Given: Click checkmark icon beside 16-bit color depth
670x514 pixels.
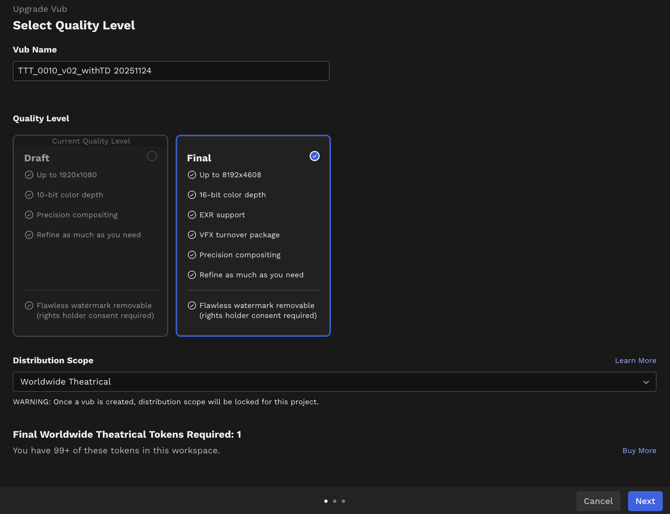Looking at the screenshot, I should [192, 195].
